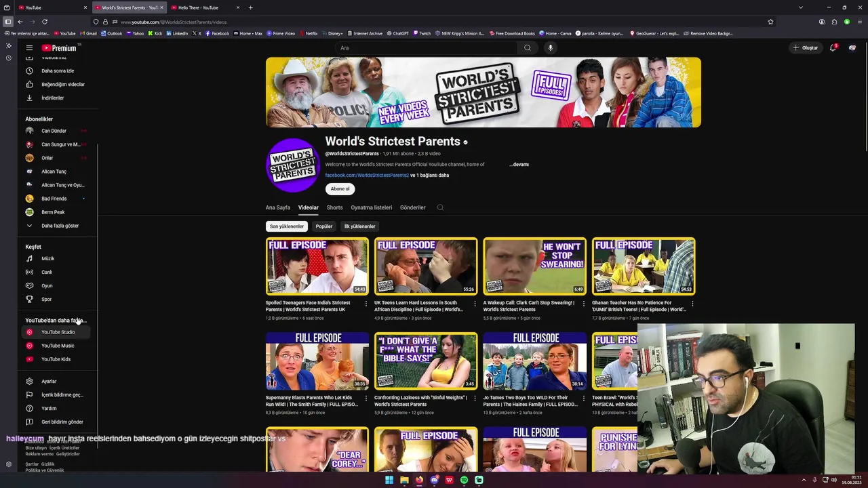Open a new browser tab
This screenshot has height=488, width=868.
tap(251, 7)
